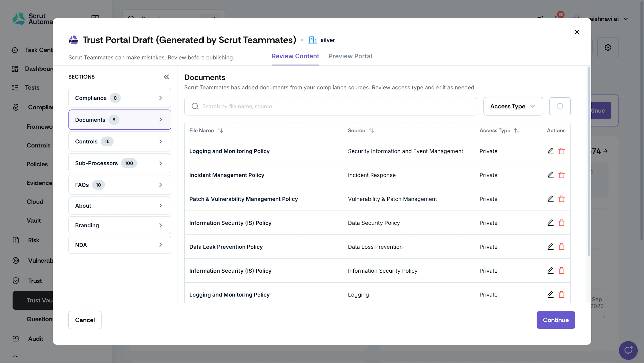This screenshot has width=644, height=363.
Task: Edit the Logging and Monitoring Policy from Logging source
Action: (x=550, y=294)
